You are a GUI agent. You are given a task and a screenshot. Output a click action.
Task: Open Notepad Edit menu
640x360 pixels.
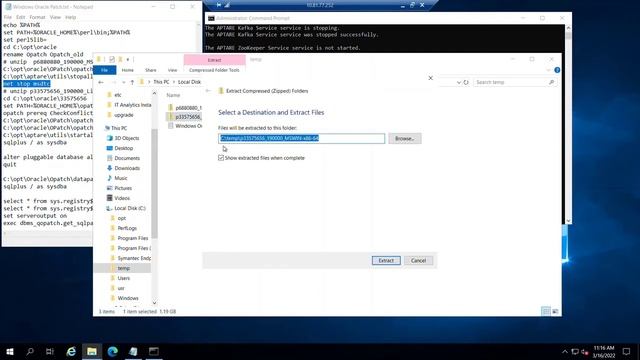click(x=20, y=17)
